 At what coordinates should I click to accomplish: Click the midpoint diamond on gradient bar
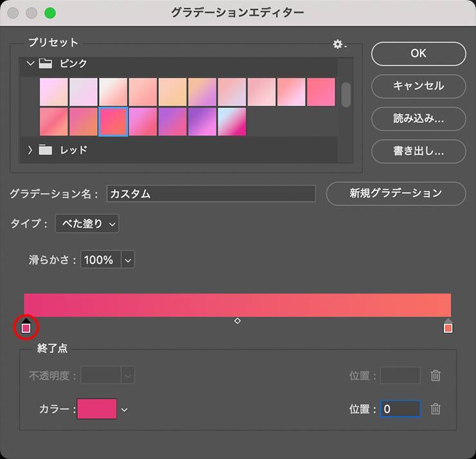tap(237, 321)
